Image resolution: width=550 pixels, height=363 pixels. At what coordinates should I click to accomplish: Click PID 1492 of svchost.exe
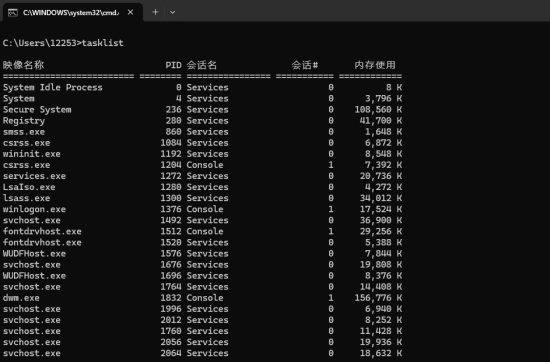tap(171, 221)
